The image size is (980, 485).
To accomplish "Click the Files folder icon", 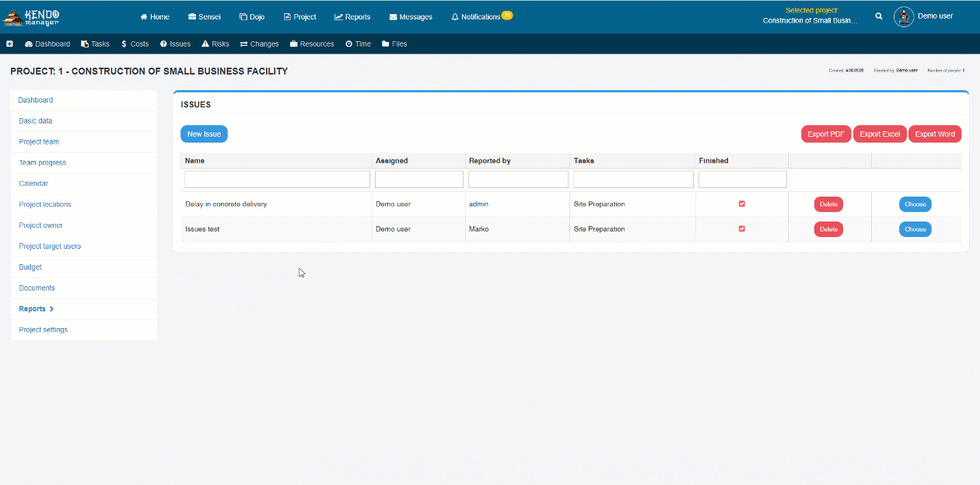I will (386, 44).
